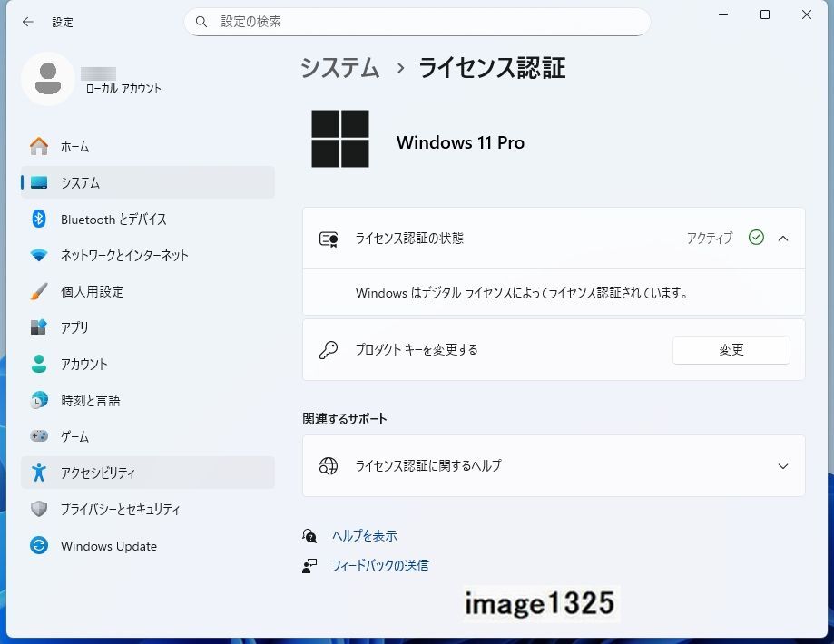Click the product key icon

329,350
